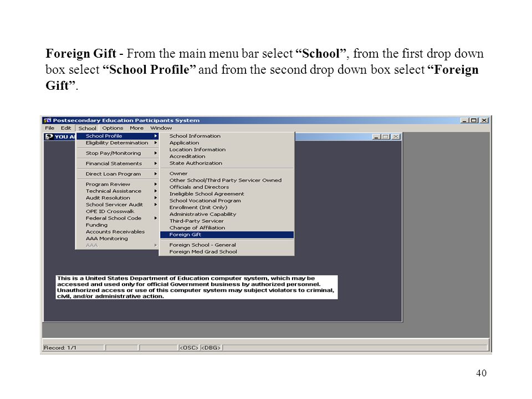Select Other School/Third Party Servicer Owned
Screen dimensions: 532x399
click(x=227, y=180)
